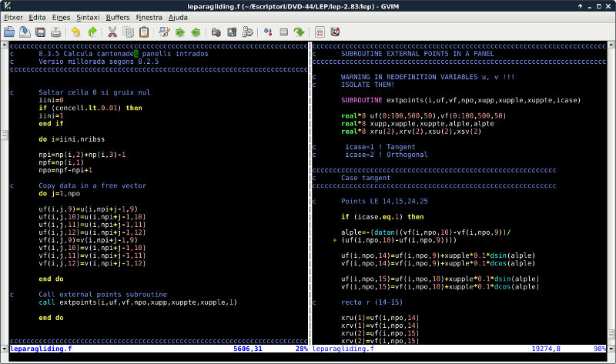
Task: Click the comment 'recta r (14-15)'
Action: [x=372, y=302]
